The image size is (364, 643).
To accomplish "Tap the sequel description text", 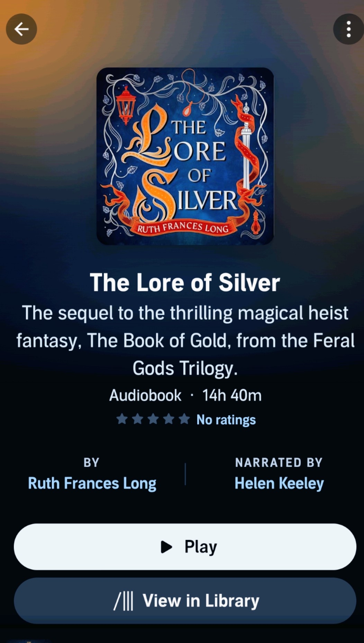I will point(185,341).
